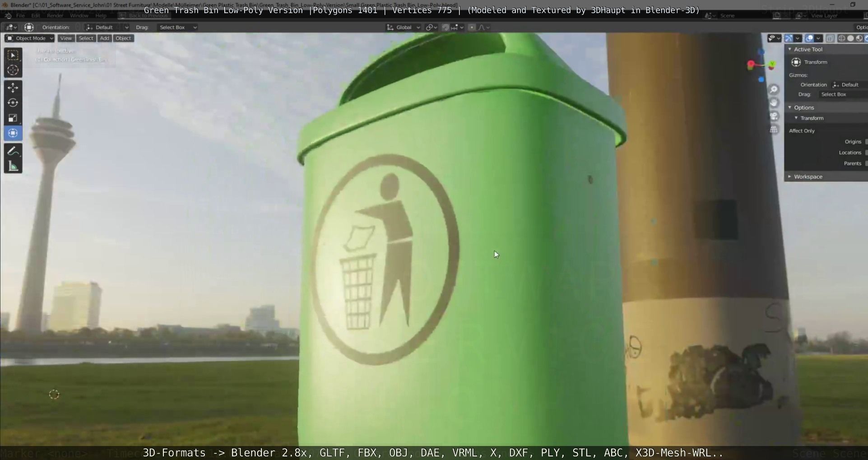The width and height of the screenshot is (868, 460).
Task: Choose the Measure ruler tool
Action: (13, 166)
